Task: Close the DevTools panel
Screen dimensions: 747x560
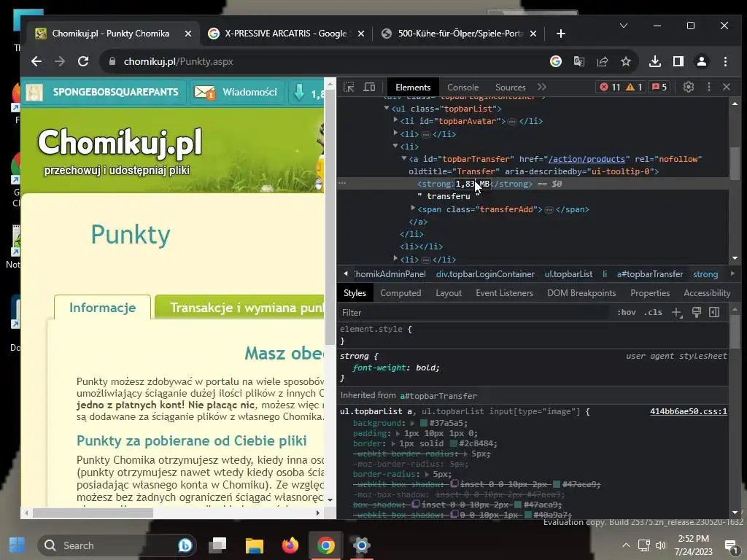Action: click(727, 87)
